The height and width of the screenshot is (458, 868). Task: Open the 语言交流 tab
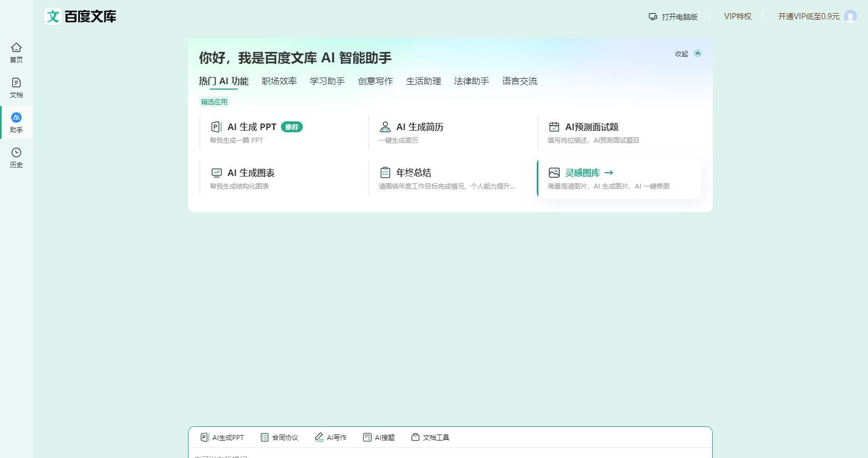coord(520,81)
